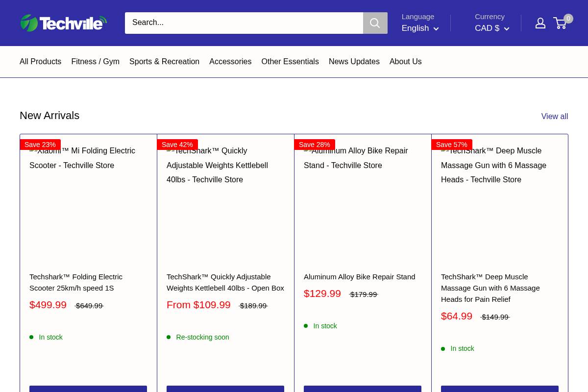The image size is (588, 392).
Task: Click the Save 23% badge
Action: coord(40,145)
